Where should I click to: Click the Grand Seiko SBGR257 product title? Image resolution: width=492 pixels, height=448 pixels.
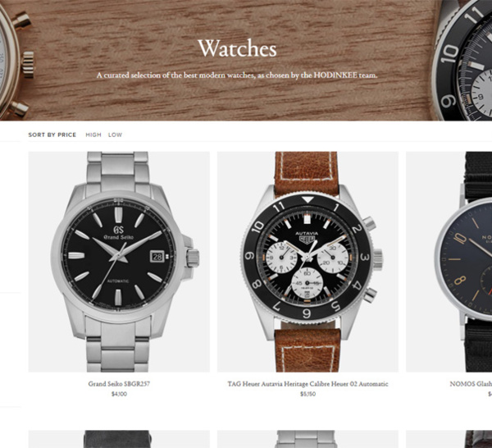(x=119, y=384)
